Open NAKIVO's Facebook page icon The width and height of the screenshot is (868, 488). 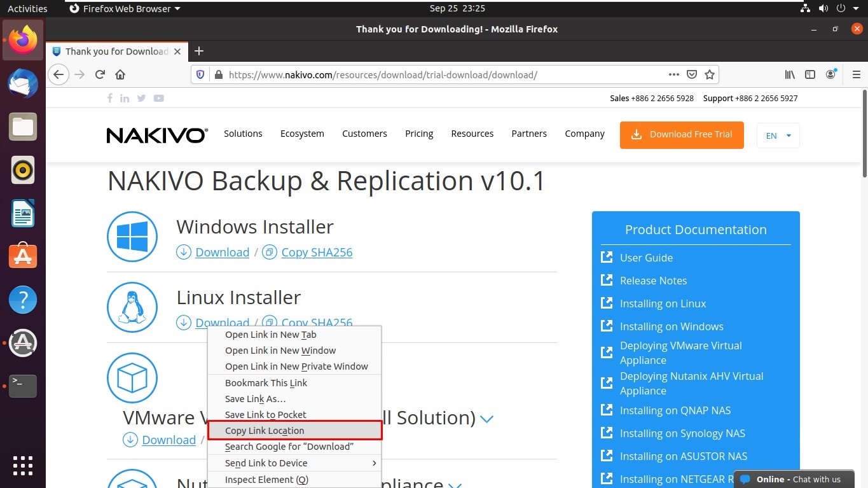pyautogui.click(x=110, y=98)
